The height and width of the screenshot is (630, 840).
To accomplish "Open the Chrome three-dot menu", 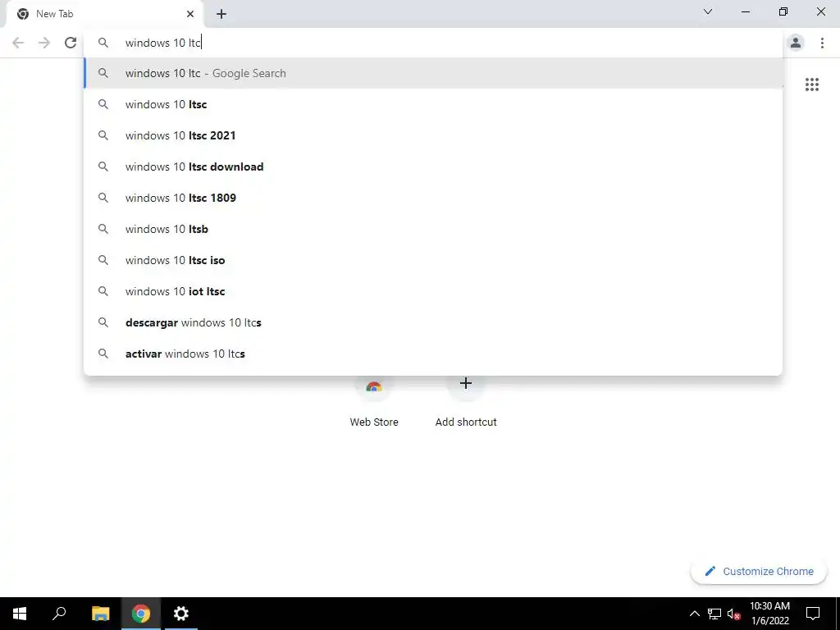I will click(822, 43).
